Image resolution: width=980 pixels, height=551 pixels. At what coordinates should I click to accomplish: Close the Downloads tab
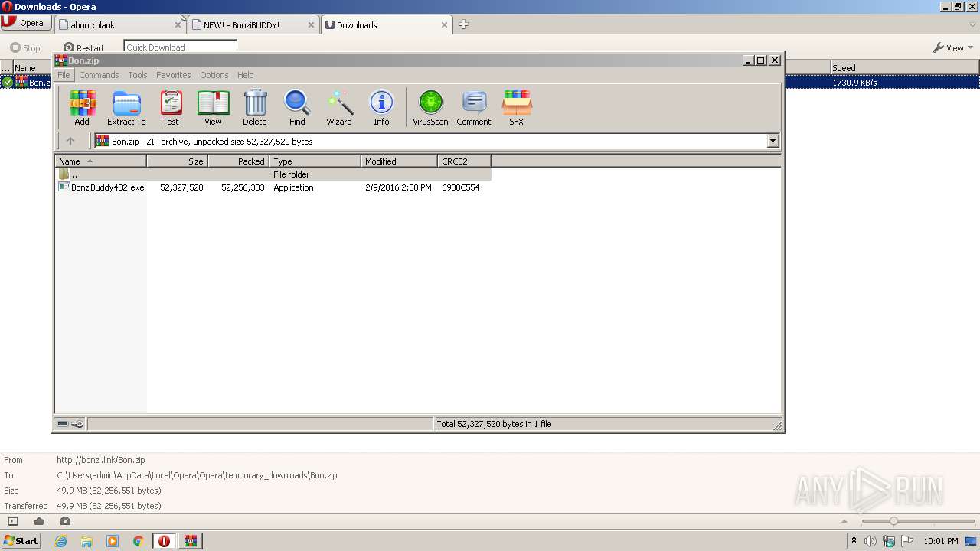[x=444, y=24]
